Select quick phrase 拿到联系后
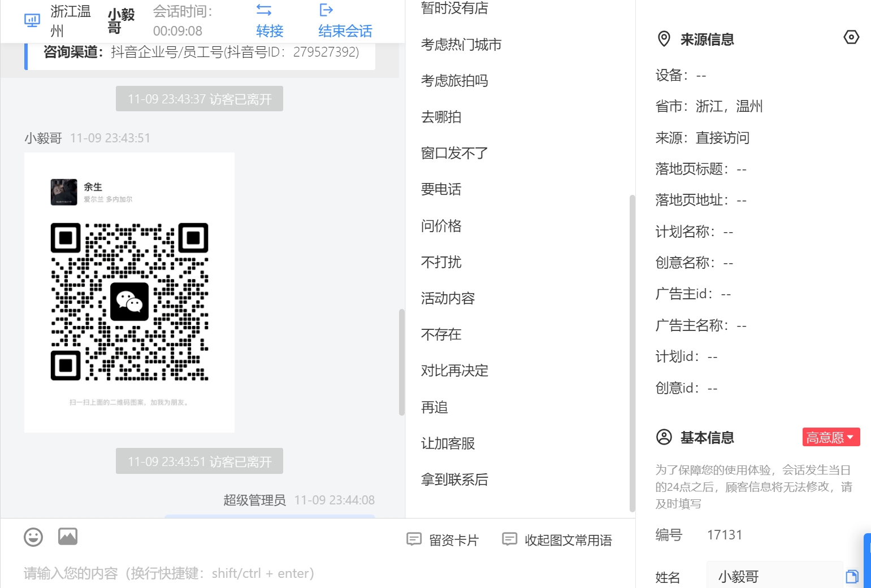Viewport: 871px width, 588px height. (455, 480)
